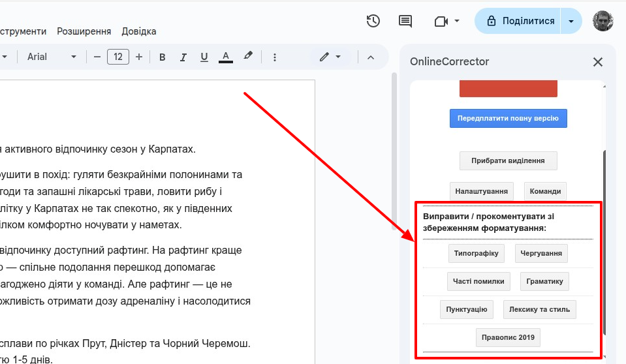Click the OnlineCorrector sidebar title
The height and width of the screenshot is (364, 626).
pyautogui.click(x=449, y=61)
